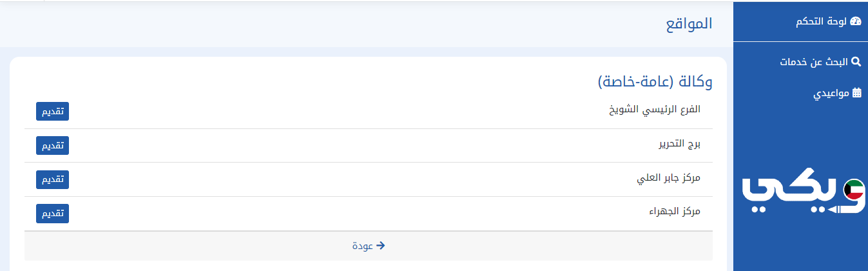Open لوحة التحكم from the sidebar menu
This screenshot has width=868, height=271.
coord(822,21)
